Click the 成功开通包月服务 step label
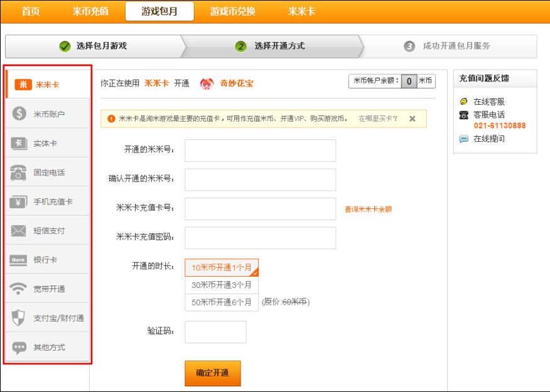 click(456, 46)
